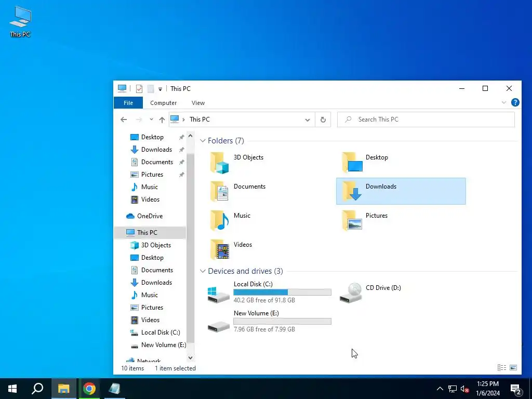The height and width of the screenshot is (399, 532).
Task: Select Local Disk (C:) drive icon
Action: pyautogui.click(x=218, y=295)
